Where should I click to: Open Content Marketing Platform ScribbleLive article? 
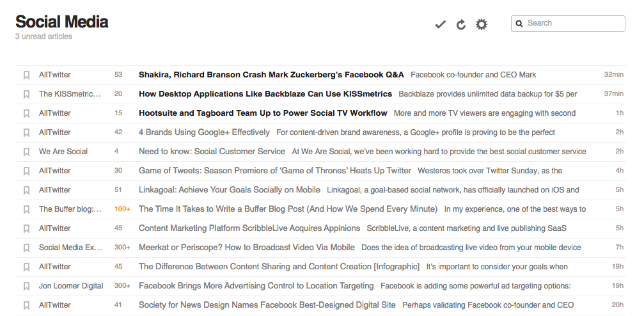249,228
